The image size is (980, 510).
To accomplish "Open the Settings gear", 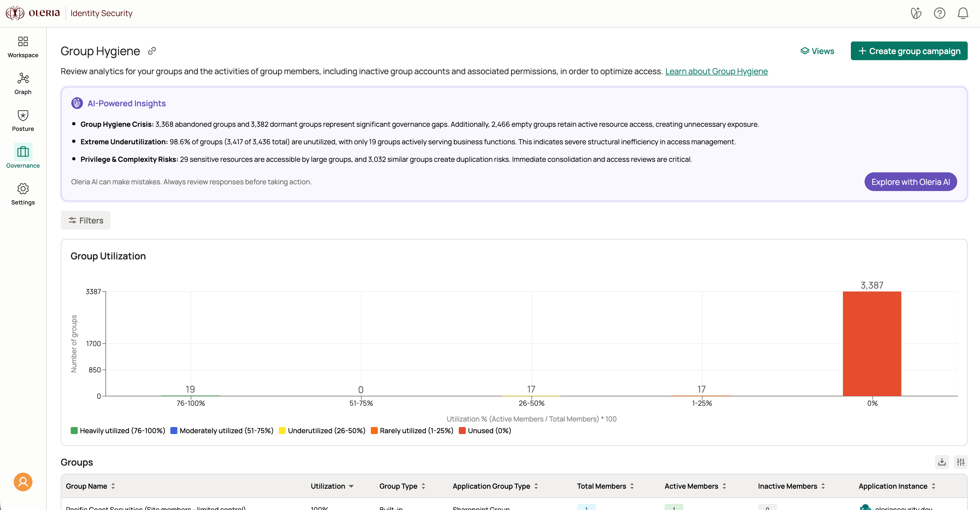I will 23,194.
